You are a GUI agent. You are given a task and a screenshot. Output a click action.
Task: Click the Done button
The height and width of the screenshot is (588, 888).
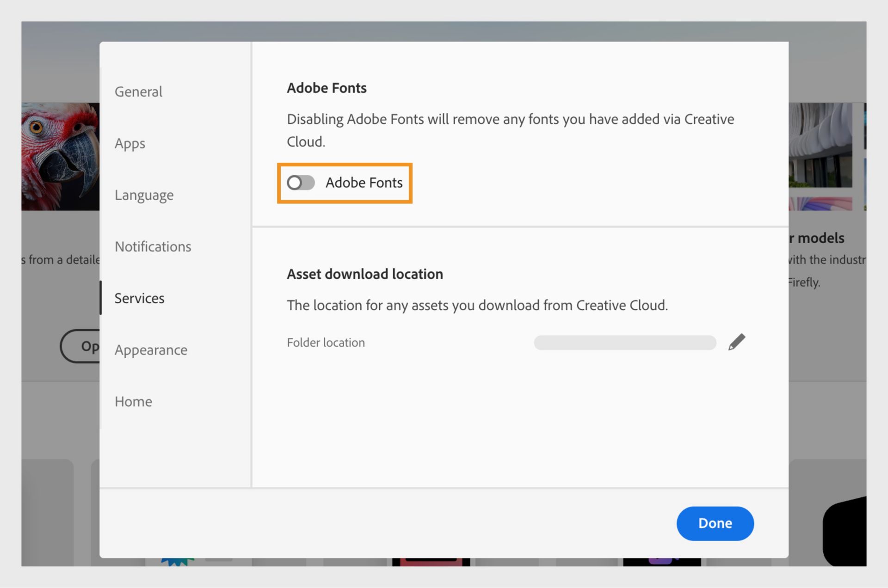point(715,523)
